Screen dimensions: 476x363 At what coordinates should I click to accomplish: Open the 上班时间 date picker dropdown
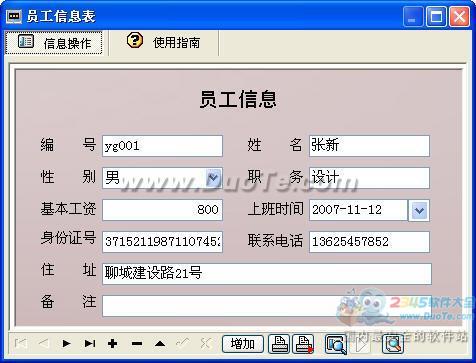(419, 210)
